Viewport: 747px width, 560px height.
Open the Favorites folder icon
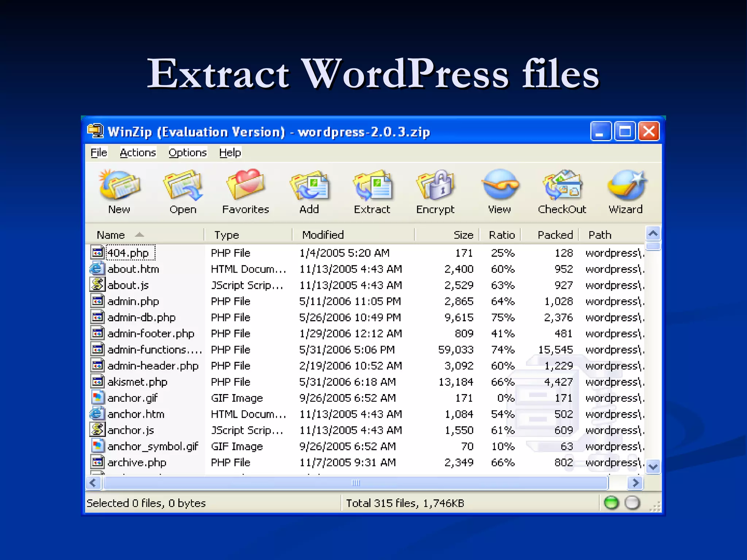click(x=245, y=184)
